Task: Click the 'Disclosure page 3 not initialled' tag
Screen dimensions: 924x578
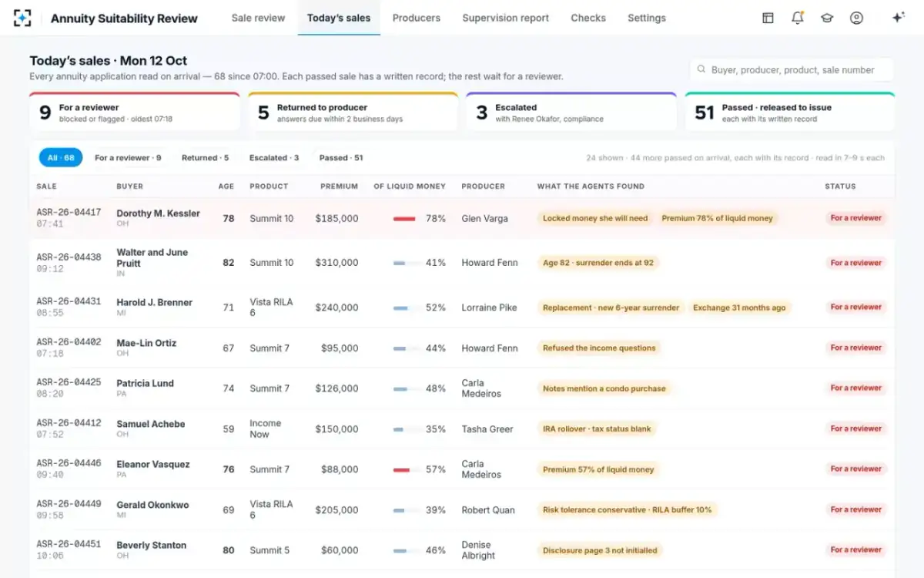Action: click(x=600, y=550)
